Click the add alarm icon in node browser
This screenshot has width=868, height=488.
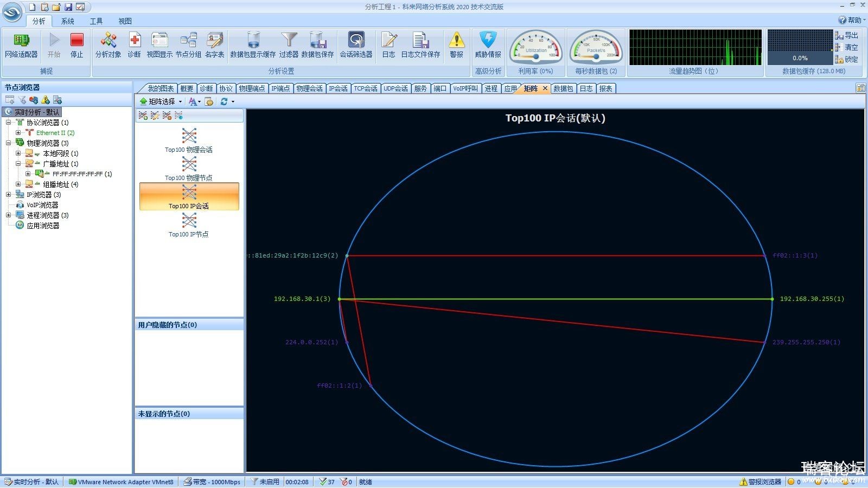pyautogui.click(x=46, y=100)
